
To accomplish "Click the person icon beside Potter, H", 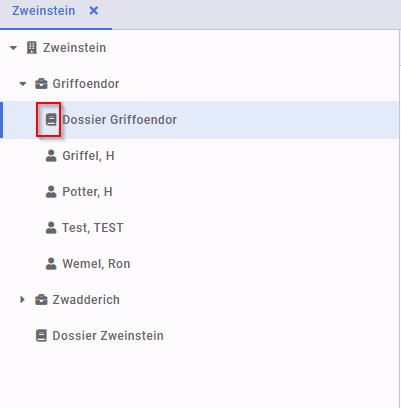I will (51, 192).
